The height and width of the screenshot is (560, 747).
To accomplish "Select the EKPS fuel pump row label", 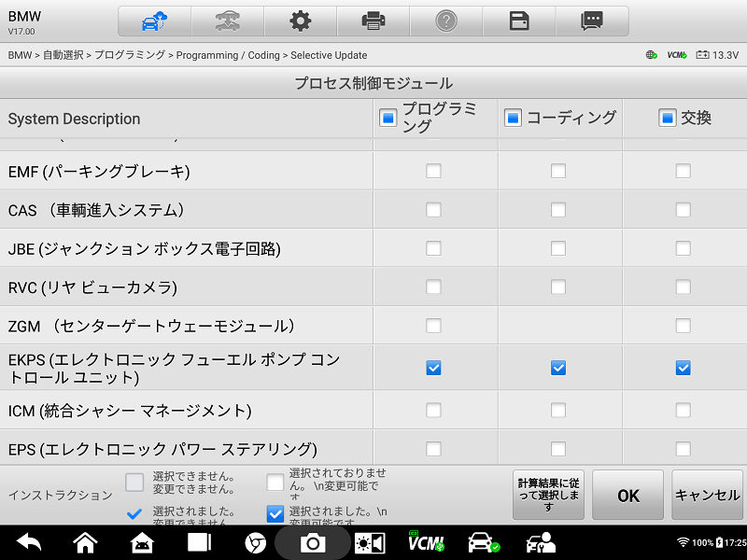I will click(175, 368).
